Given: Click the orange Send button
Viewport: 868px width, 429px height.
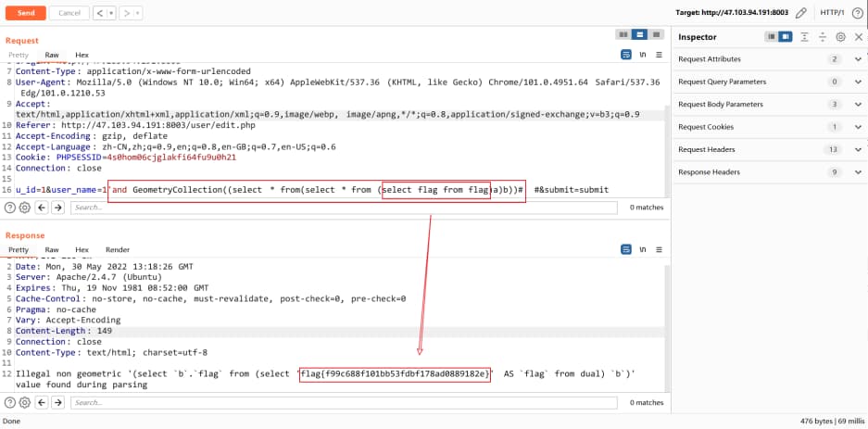Looking at the screenshot, I should tap(25, 13).
